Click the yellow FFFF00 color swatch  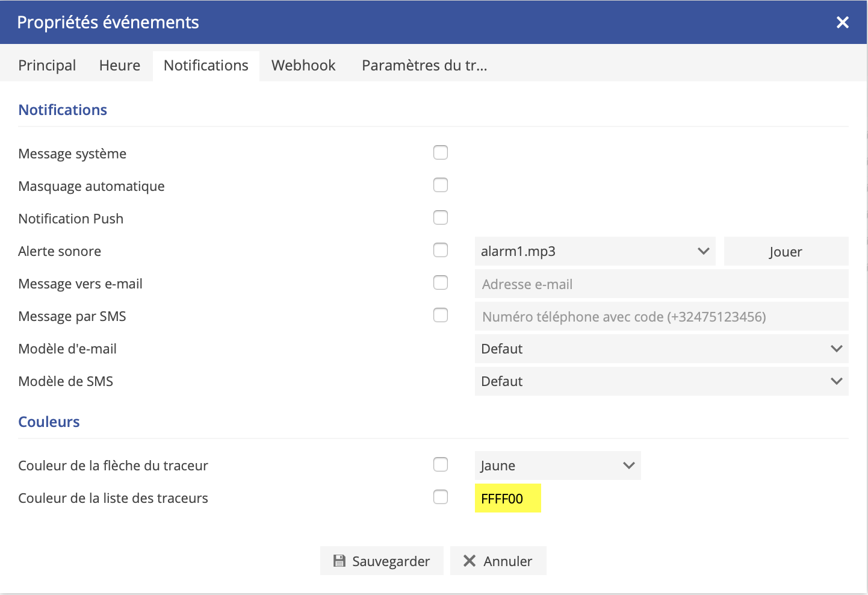tap(508, 498)
